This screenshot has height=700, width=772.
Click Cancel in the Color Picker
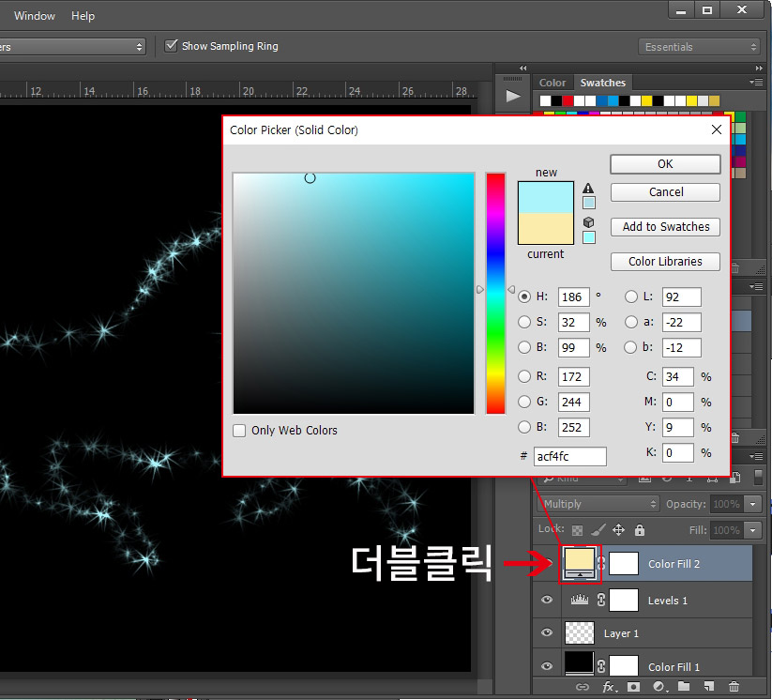pyautogui.click(x=665, y=192)
